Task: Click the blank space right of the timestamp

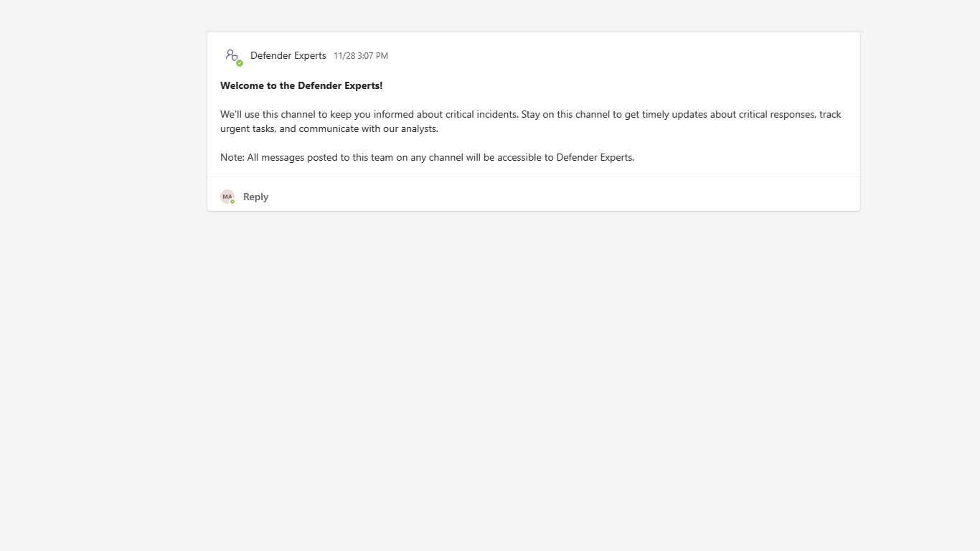Action: tap(610, 56)
